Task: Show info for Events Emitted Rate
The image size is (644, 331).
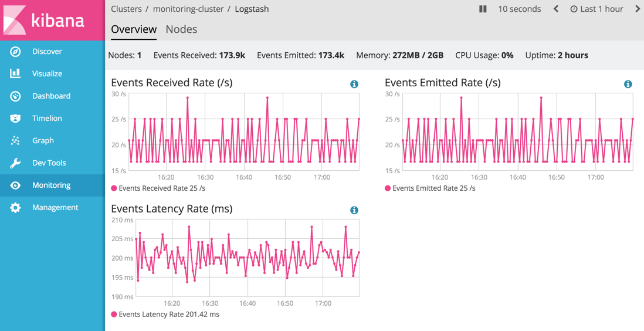Action: tap(628, 84)
